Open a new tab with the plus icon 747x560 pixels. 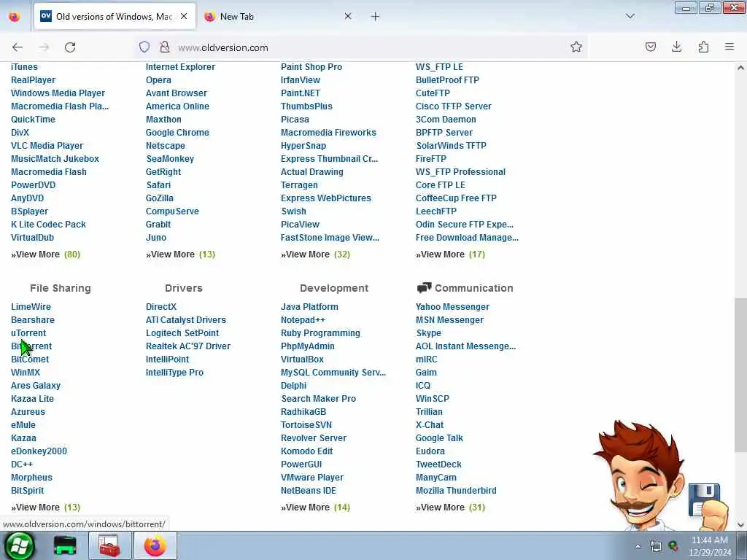coord(375,17)
